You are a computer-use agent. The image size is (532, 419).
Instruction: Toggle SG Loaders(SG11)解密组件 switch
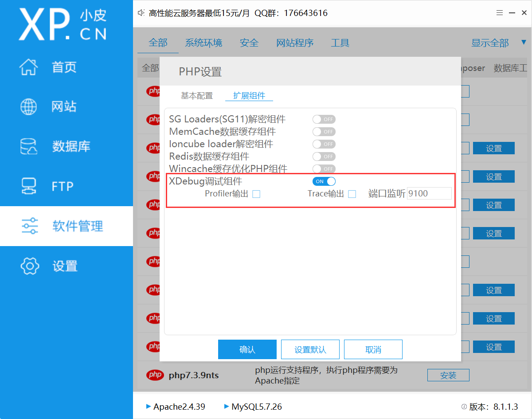click(324, 119)
